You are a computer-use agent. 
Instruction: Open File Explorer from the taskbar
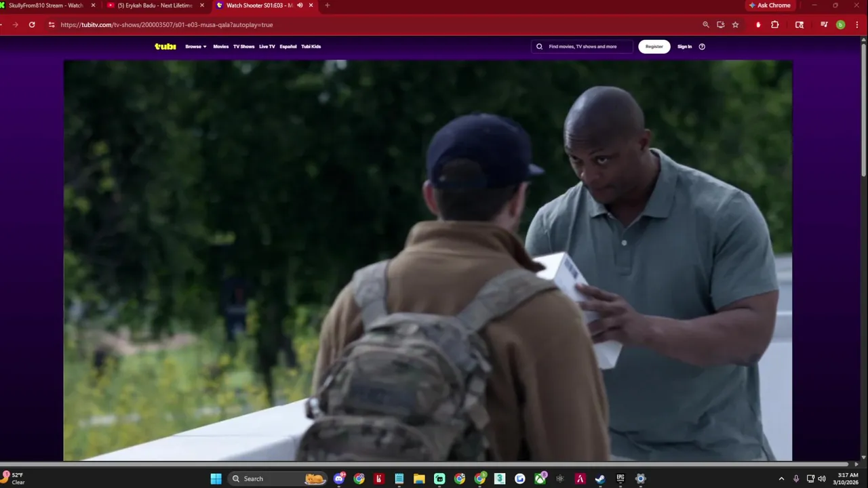tap(419, 479)
